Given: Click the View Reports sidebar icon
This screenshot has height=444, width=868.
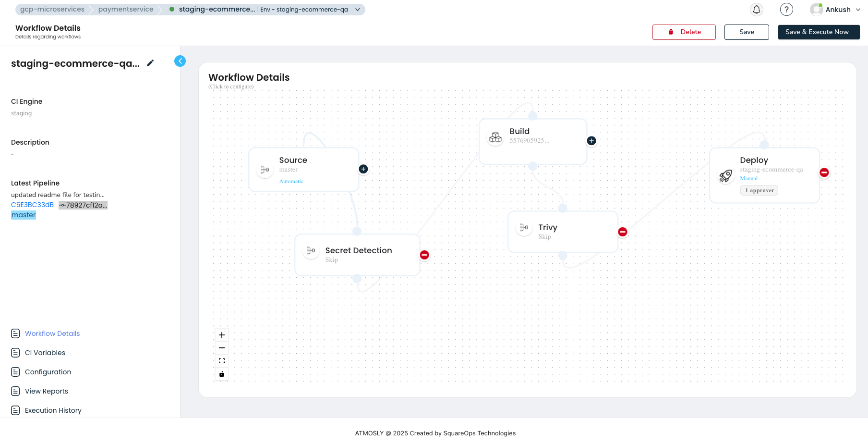Looking at the screenshot, I should tap(15, 391).
